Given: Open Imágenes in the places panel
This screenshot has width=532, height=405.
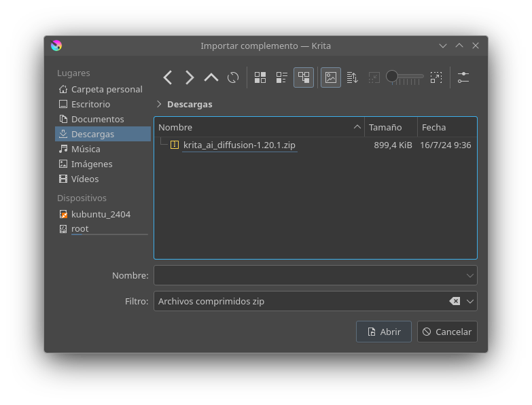Looking at the screenshot, I should [103, 164].
